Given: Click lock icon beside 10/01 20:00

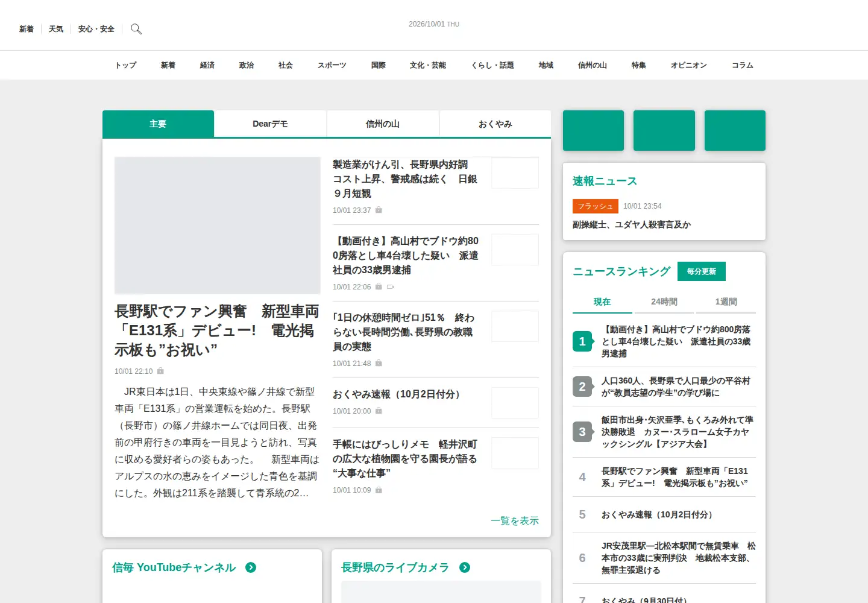Looking at the screenshot, I should 379,411.
